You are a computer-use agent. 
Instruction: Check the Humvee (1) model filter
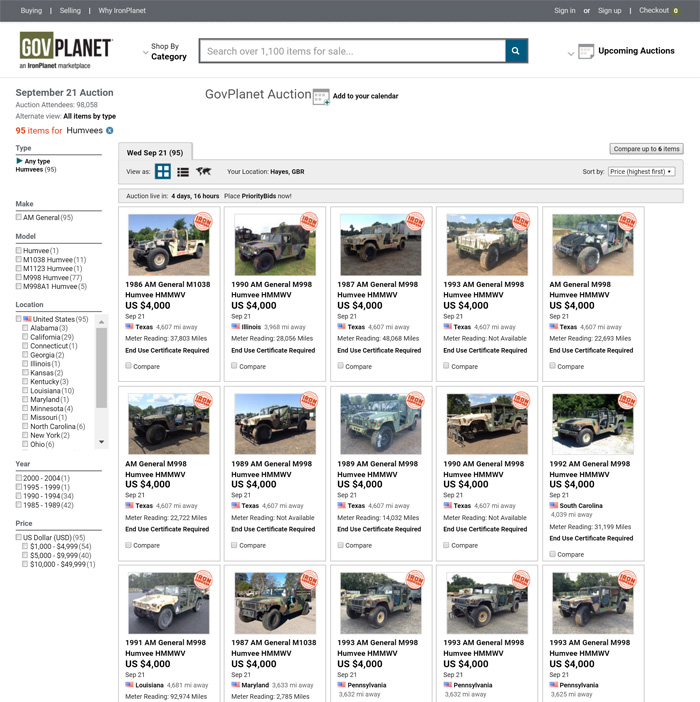[x=19, y=250]
